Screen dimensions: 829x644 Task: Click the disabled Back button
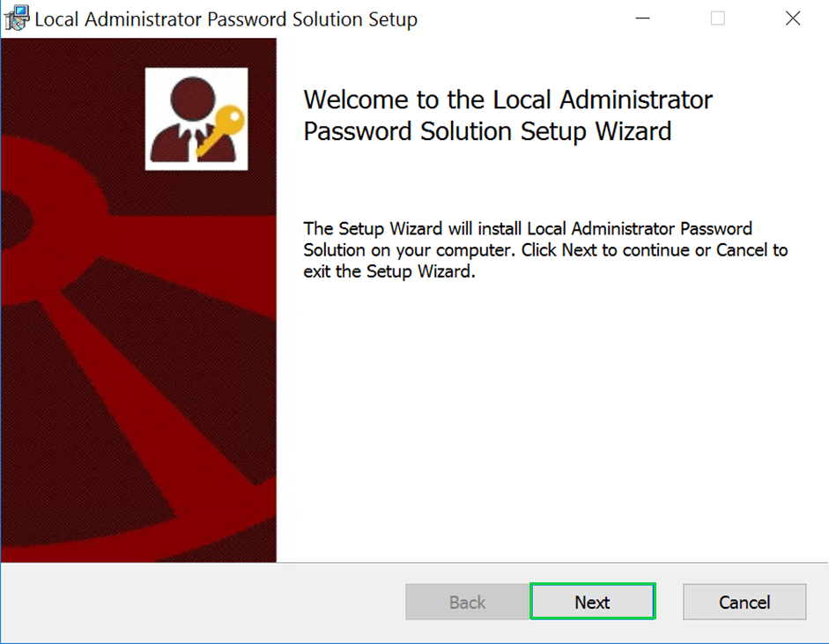point(467,603)
